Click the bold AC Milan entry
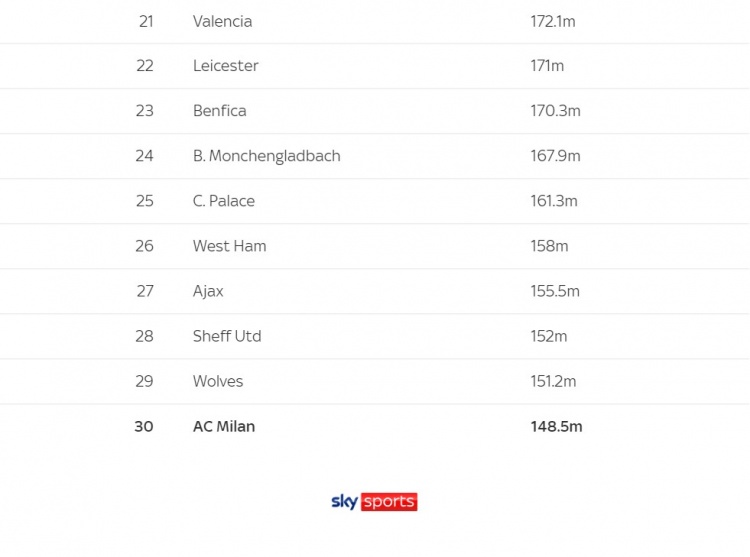 224,426
